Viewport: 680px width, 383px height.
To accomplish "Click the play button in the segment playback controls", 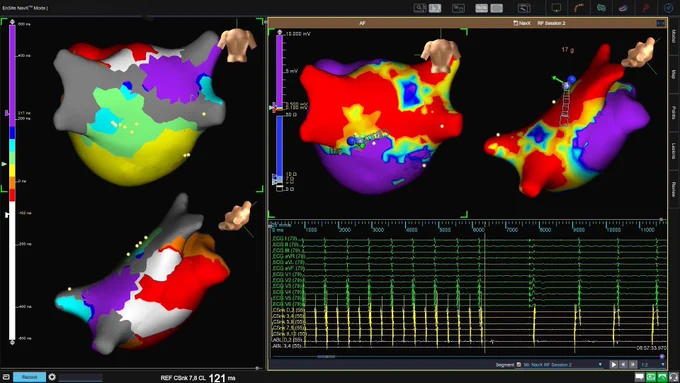I will point(614,365).
